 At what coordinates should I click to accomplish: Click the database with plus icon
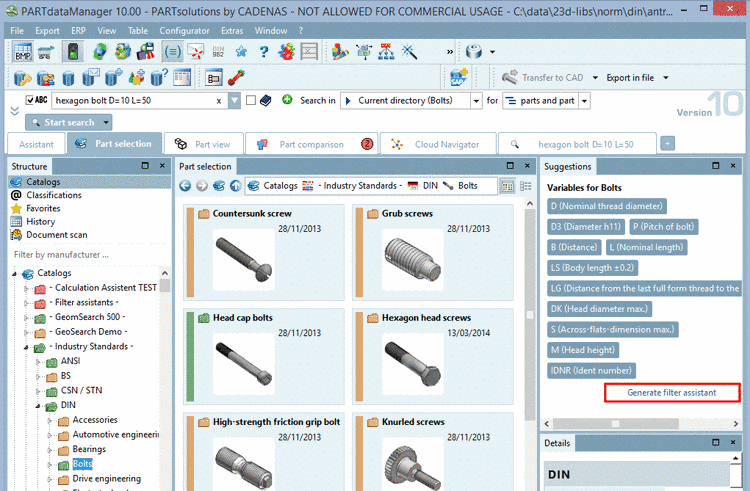pyautogui.click(x=113, y=77)
